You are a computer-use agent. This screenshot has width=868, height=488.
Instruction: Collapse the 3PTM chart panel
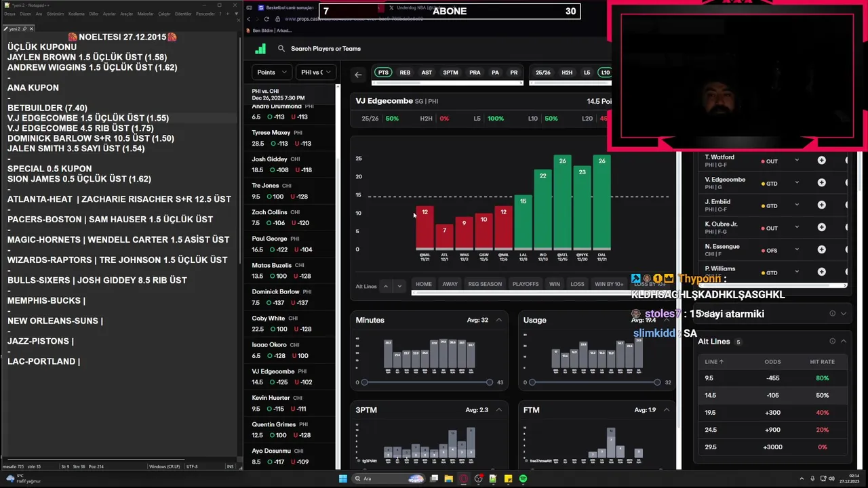tap(499, 409)
